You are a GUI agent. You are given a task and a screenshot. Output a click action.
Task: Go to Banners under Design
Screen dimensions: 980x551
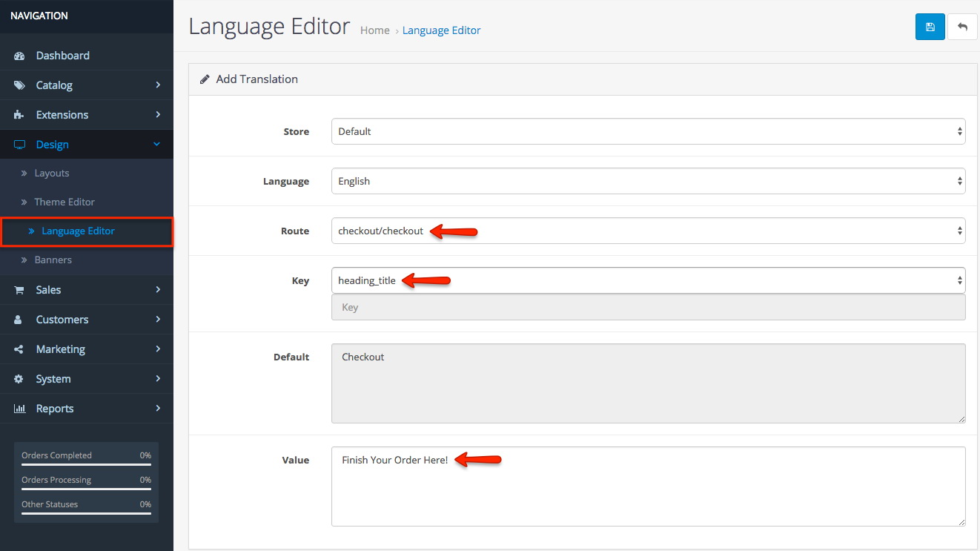coord(87,260)
